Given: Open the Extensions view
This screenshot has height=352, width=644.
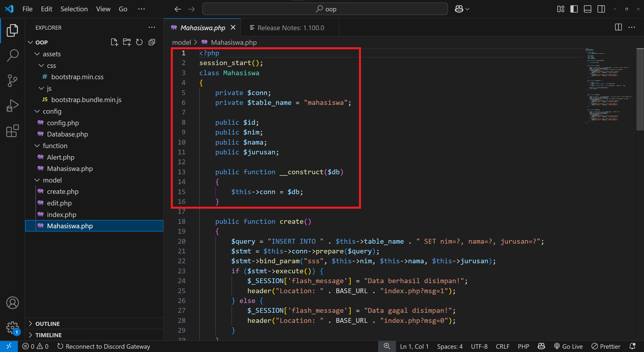Looking at the screenshot, I should pos(12,131).
